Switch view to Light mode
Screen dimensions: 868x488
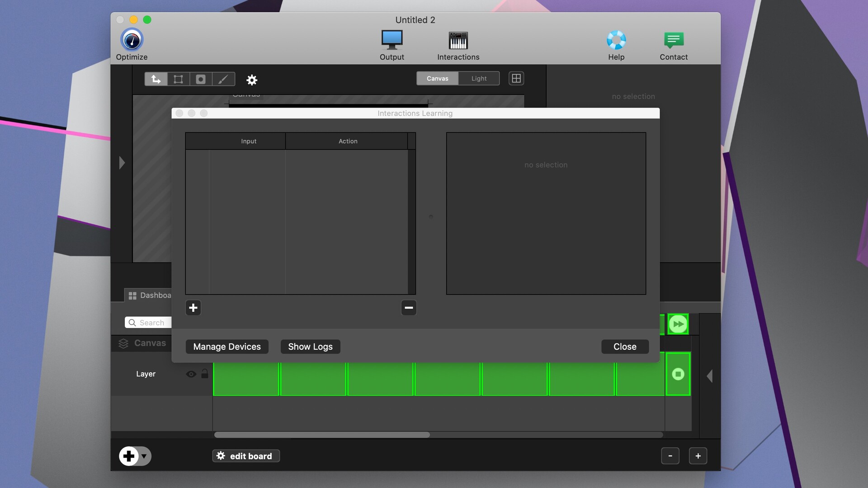[x=479, y=79]
